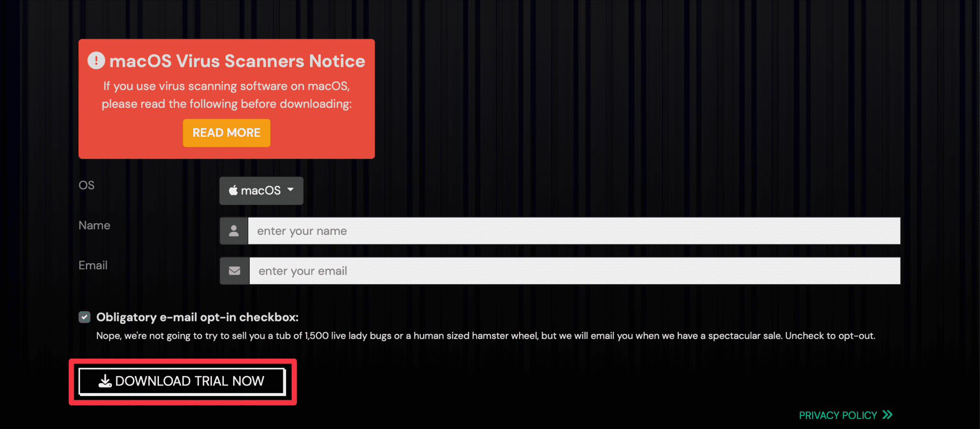980x429 pixels.
Task: Click the 'macOS Virus Scanners Notice' heading
Action: (237, 61)
